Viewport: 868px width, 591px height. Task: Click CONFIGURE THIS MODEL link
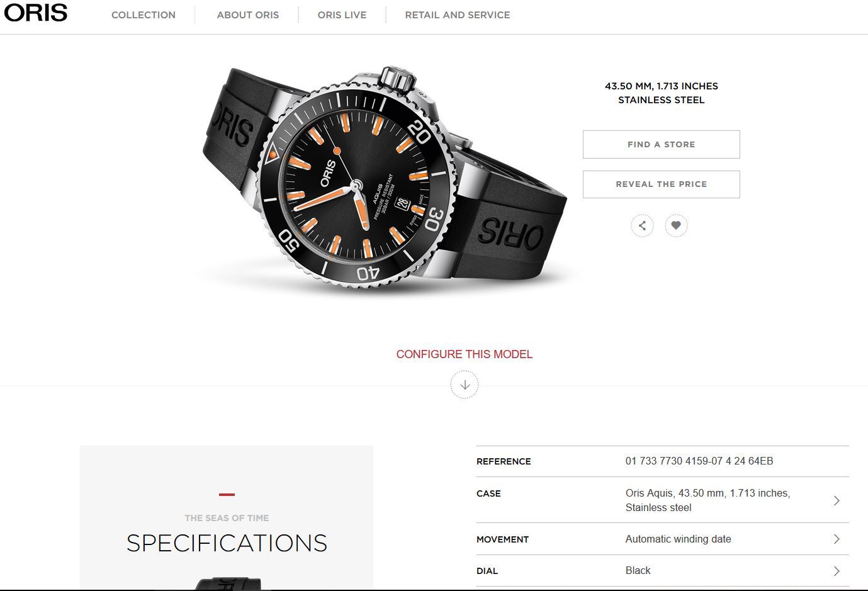[x=465, y=354]
